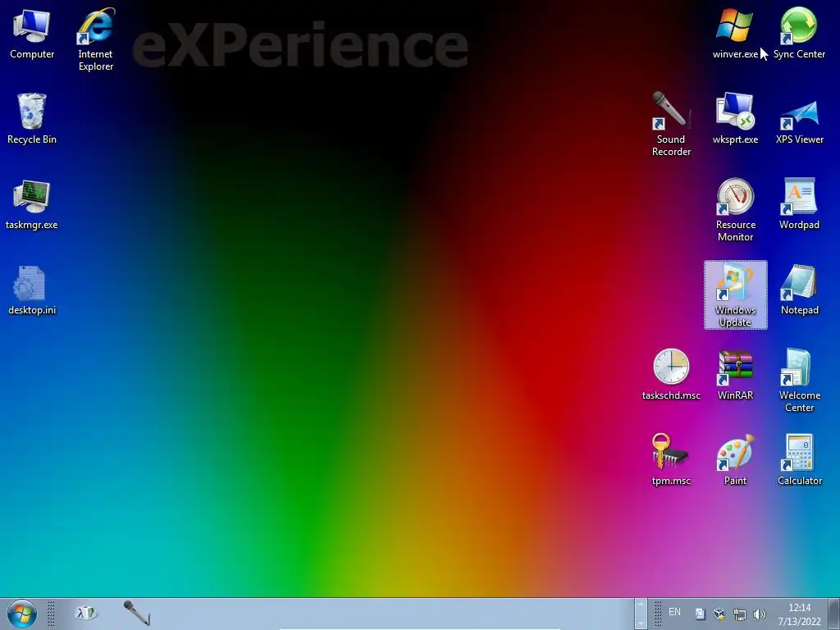Click the lambda icon pinned in taskbar
The image size is (840, 630).
[85, 613]
